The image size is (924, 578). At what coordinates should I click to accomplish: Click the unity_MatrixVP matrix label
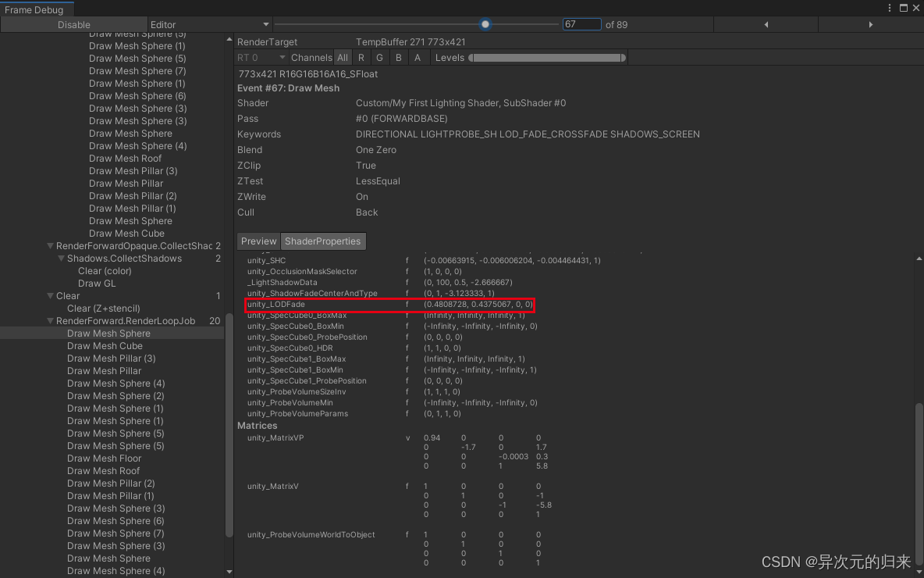click(275, 437)
